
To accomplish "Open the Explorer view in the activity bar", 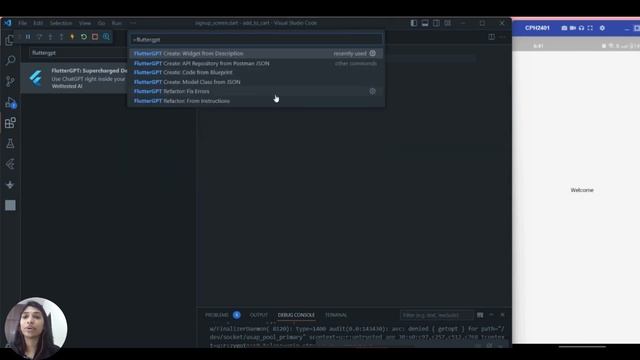I will pos(10,40).
